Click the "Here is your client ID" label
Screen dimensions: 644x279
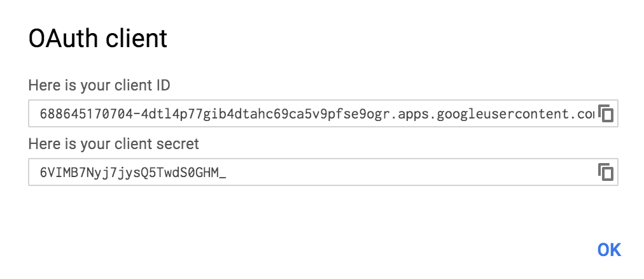coord(99,85)
